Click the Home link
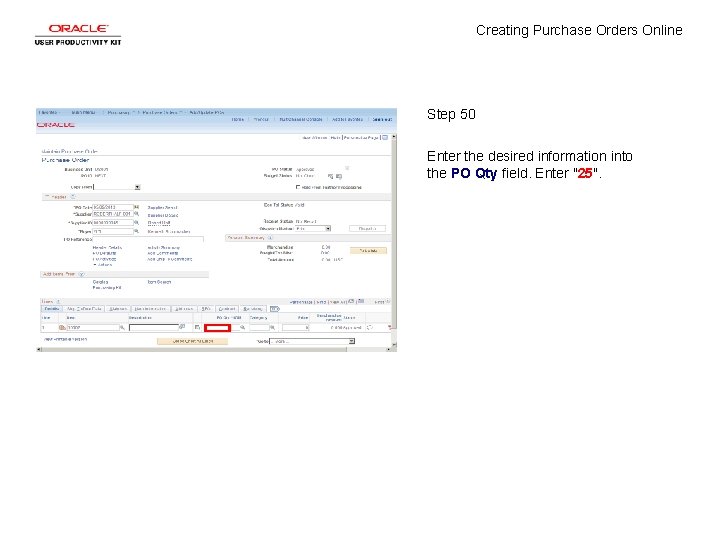Image resolution: width=720 pixels, height=540 pixels. (x=238, y=119)
